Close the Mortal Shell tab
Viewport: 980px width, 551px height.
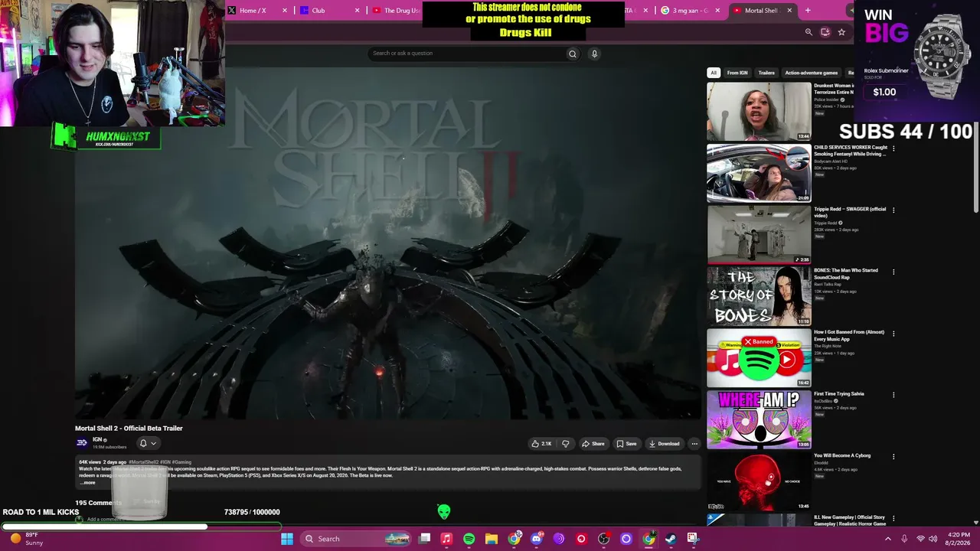tap(789, 11)
